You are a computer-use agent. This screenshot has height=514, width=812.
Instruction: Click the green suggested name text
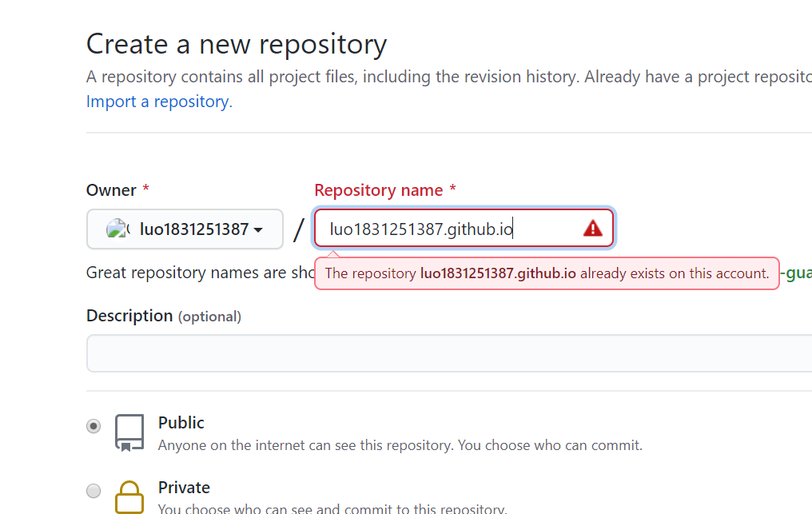[x=797, y=273]
